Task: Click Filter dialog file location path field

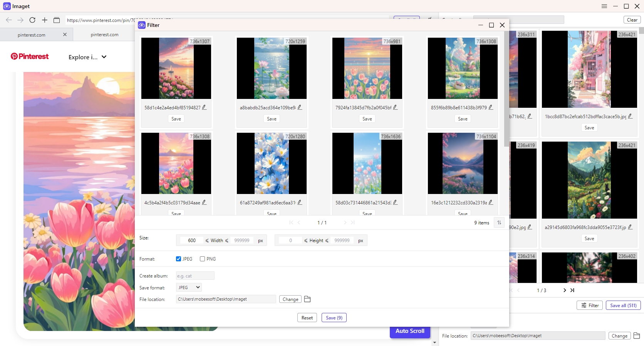Action: (226, 299)
